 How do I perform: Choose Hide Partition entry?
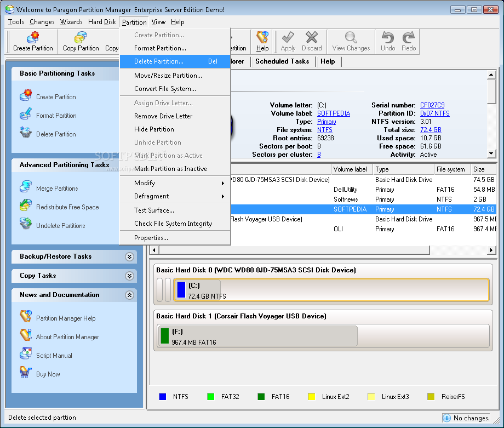175,129
